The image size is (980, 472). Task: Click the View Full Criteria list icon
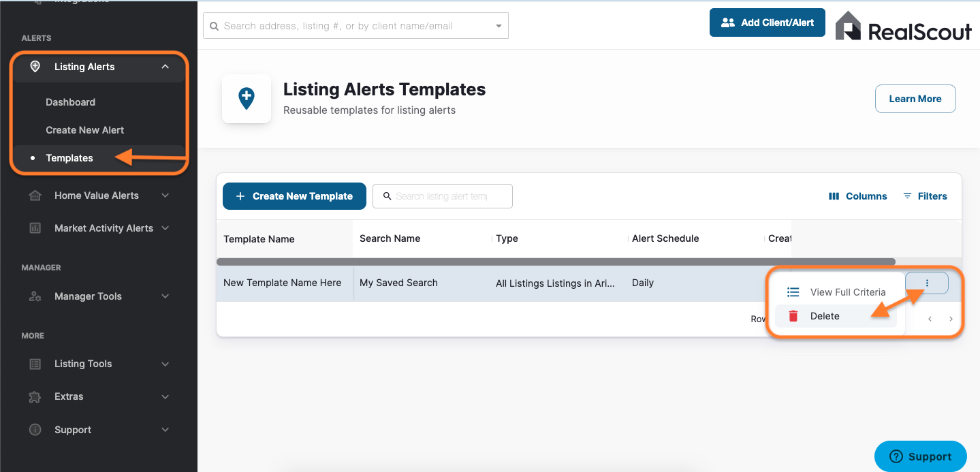pos(793,292)
